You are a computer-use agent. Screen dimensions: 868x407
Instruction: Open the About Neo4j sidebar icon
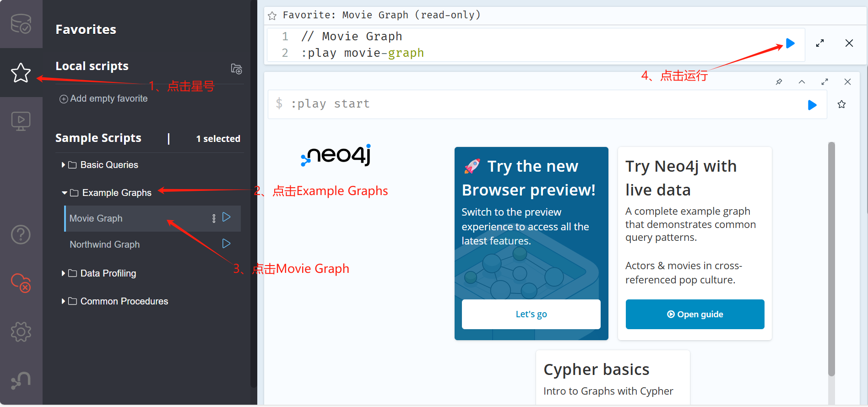pyautogui.click(x=21, y=380)
